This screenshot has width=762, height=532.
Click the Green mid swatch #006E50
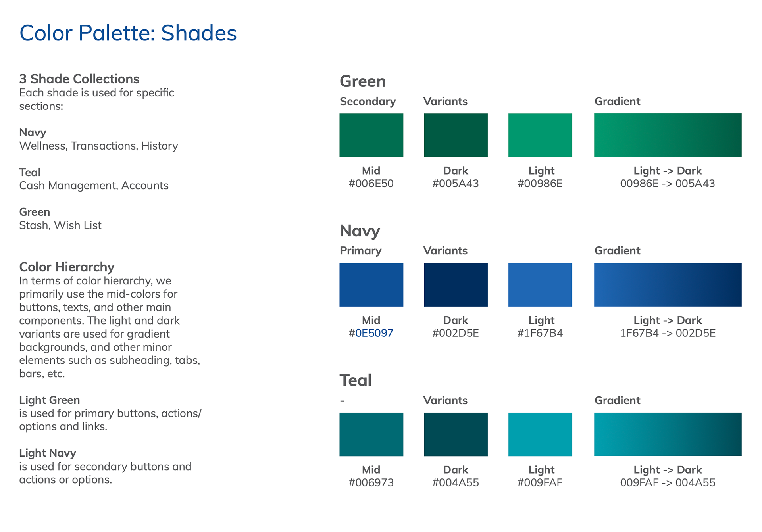pyautogui.click(x=371, y=135)
